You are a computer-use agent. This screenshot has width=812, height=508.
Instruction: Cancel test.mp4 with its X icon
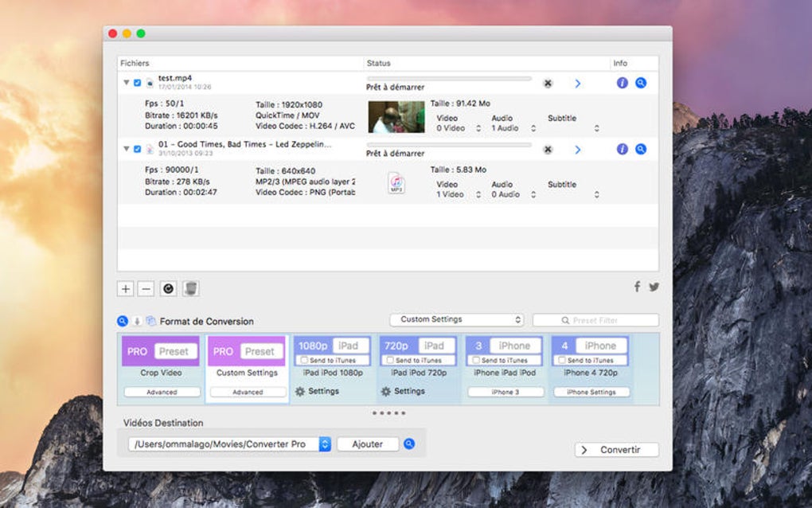[x=548, y=83]
